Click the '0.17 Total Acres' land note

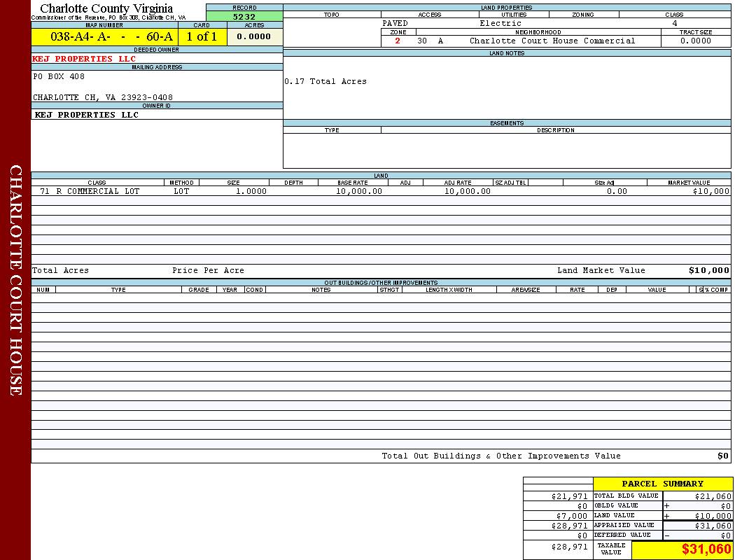[x=325, y=82]
